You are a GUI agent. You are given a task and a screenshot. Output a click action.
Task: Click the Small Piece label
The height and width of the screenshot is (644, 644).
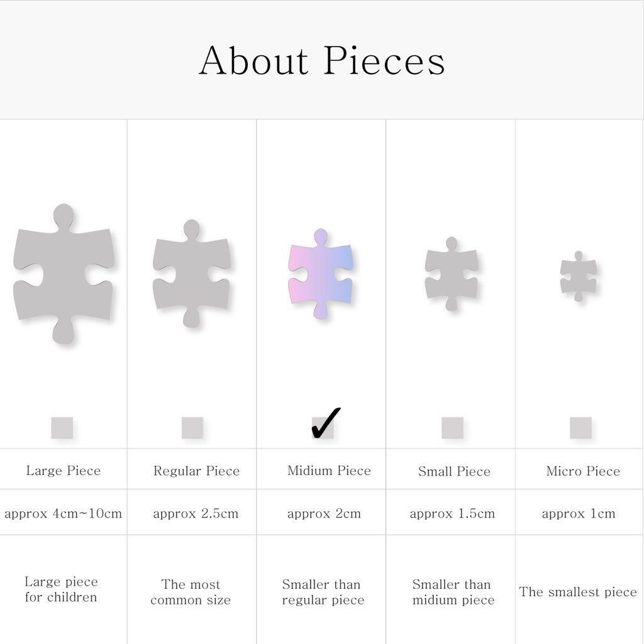point(454,471)
